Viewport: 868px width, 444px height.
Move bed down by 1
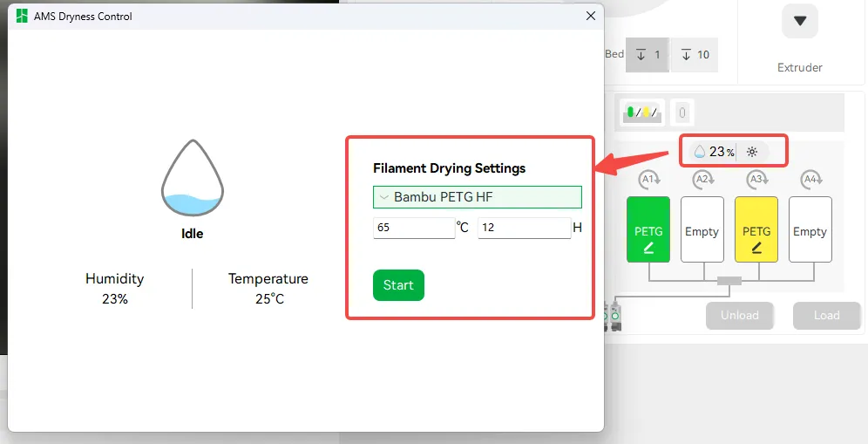648,54
